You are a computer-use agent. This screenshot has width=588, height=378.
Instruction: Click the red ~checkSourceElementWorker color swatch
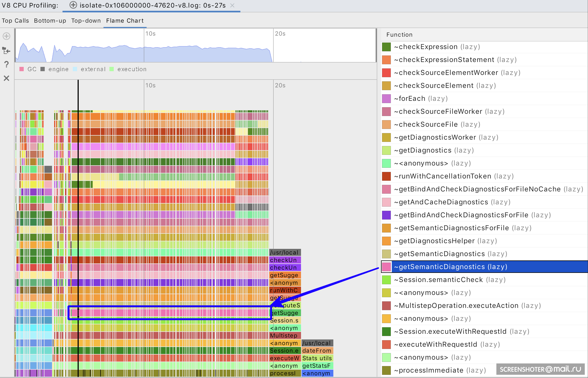click(386, 73)
